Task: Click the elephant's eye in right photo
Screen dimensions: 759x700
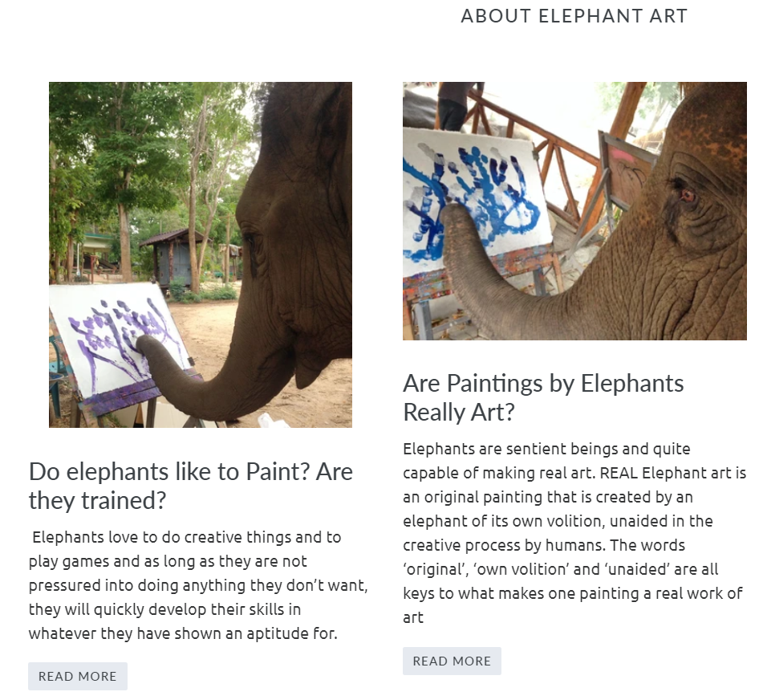Action: click(688, 195)
